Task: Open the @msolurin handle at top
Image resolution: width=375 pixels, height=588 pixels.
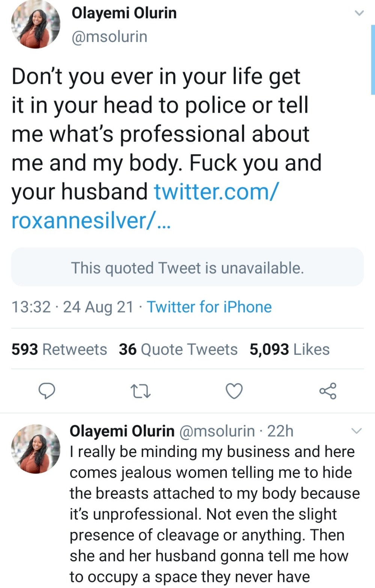Action: coord(109,37)
